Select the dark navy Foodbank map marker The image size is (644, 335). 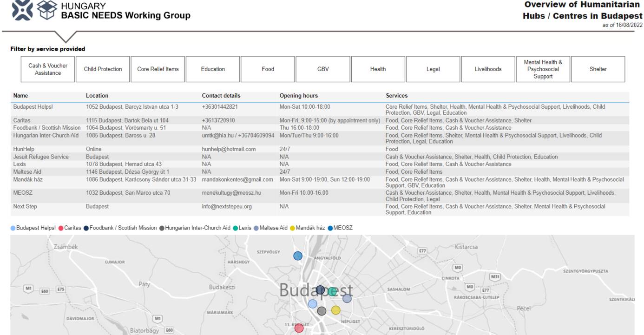pos(320,290)
